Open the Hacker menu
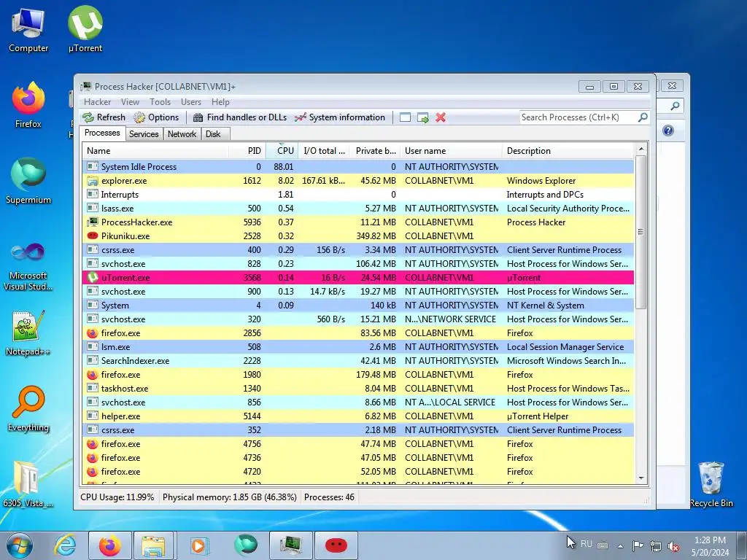 [97, 102]
